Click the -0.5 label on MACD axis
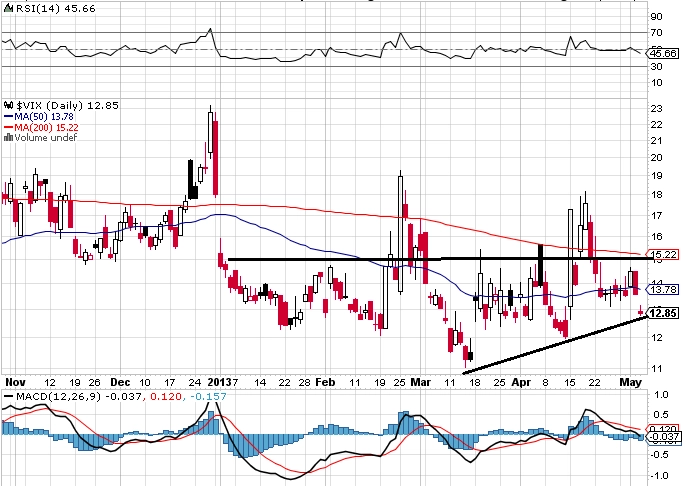 [660, 455]
